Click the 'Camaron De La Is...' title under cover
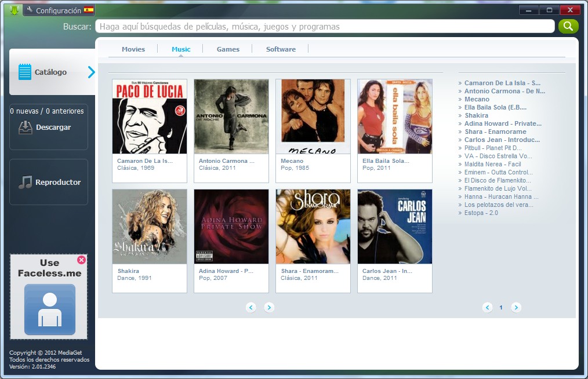The height and width of the screenshot is (379, 588). click(145, 161)
